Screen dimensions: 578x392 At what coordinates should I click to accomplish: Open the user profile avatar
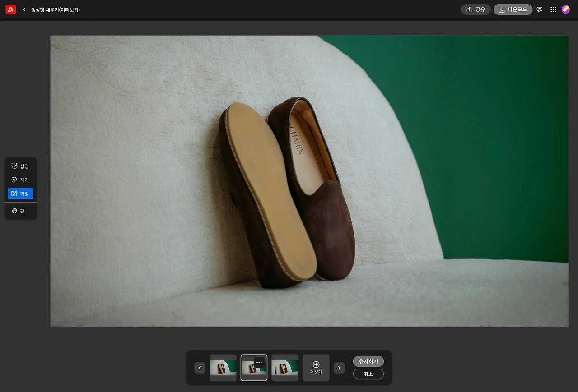point(566,9)
